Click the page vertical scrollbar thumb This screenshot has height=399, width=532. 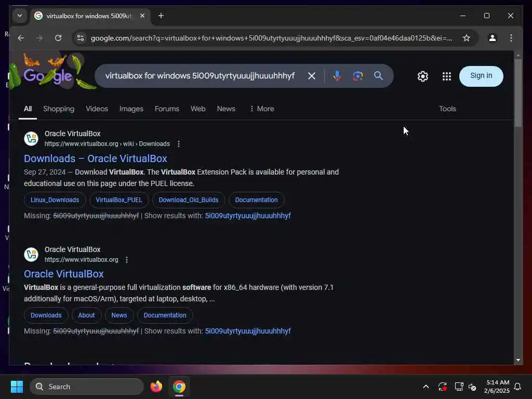pos(518,94)
